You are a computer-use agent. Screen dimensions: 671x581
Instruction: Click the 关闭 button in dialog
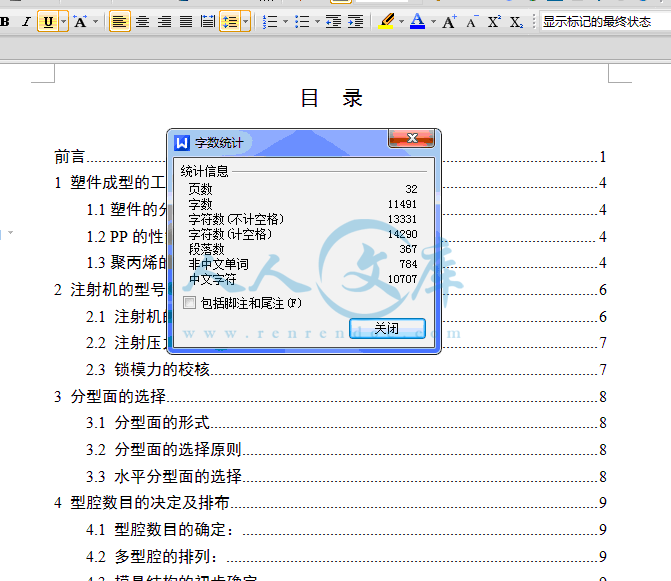387,328
